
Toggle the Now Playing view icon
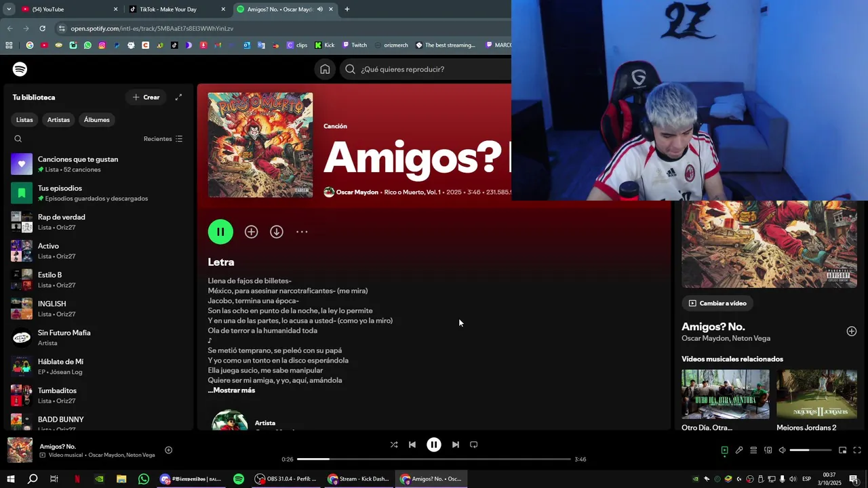click(724, 450)
